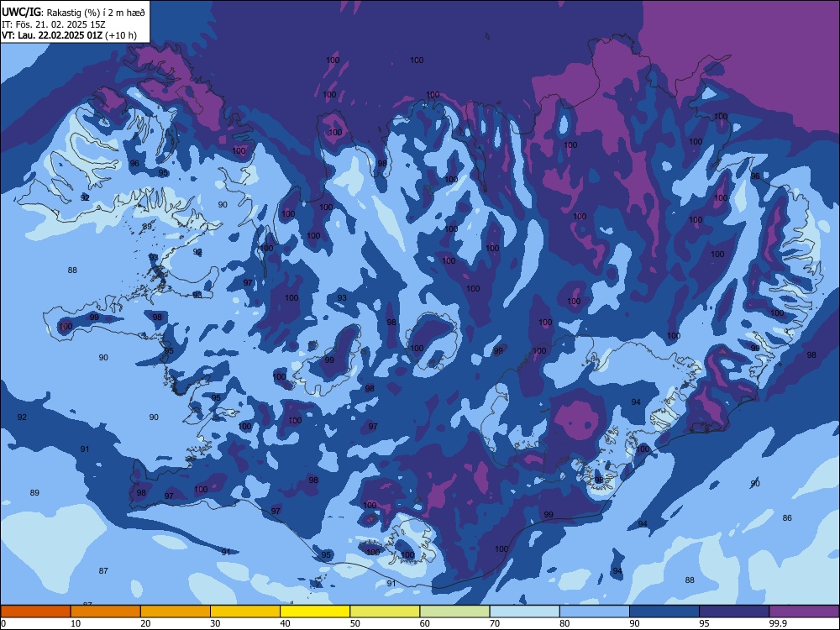Image resolution: width=840 pixels, height=630 pixels.
Task: Click the '70' legend scale label
Action: [x=495, y=623]
